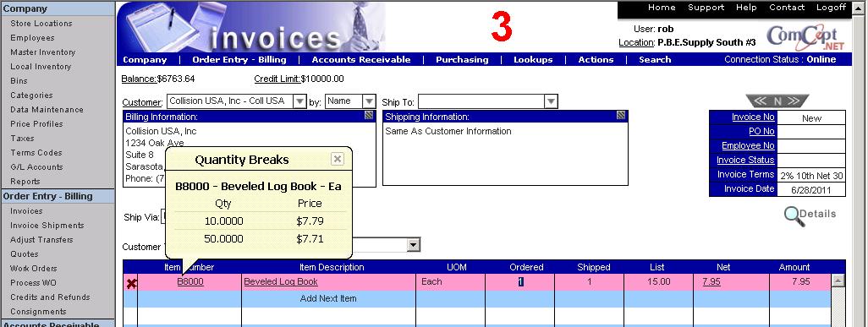Click the item grid scrollbar up arrow
868x327 pixels.
click(x=838, y=281)
